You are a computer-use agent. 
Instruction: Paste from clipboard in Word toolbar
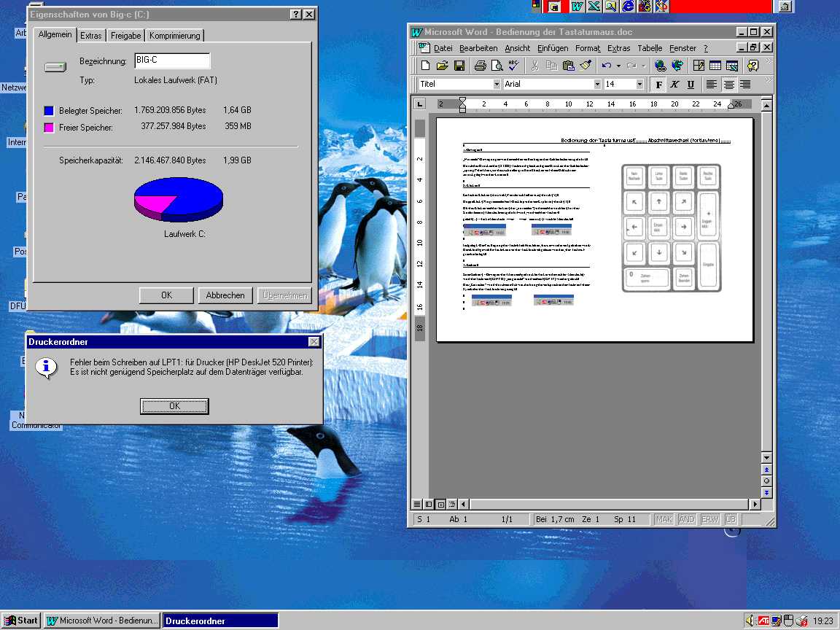point(569,66)
